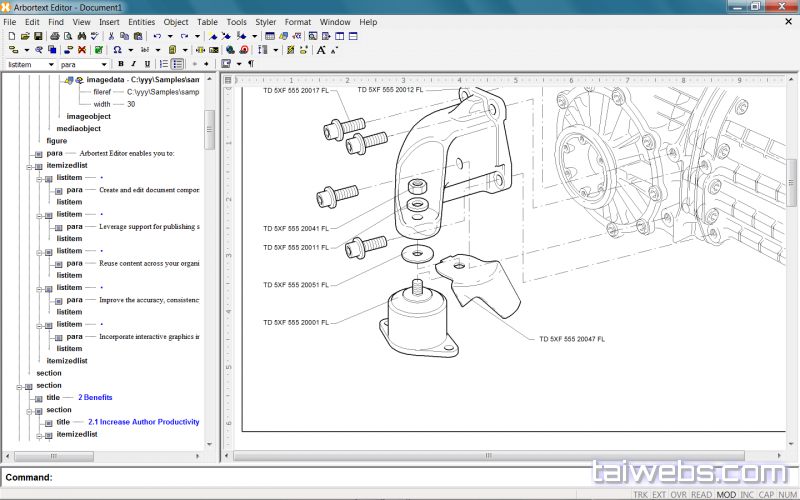Toggle the bulleted list button
800x500 pixels.
178,64
